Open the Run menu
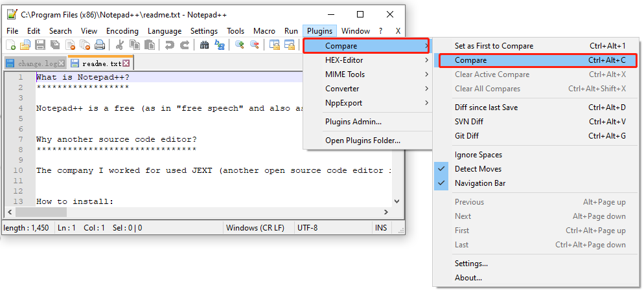Screen dimensions: 644x294 click(x=291, y=31)
